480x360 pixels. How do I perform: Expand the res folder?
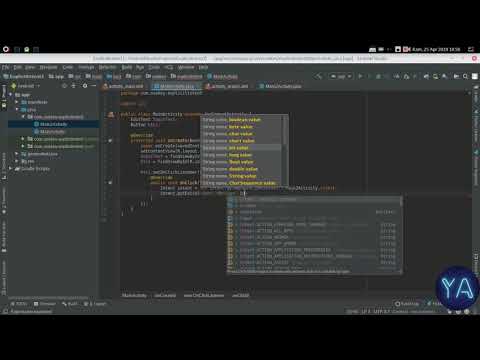(x=17, y=161)
